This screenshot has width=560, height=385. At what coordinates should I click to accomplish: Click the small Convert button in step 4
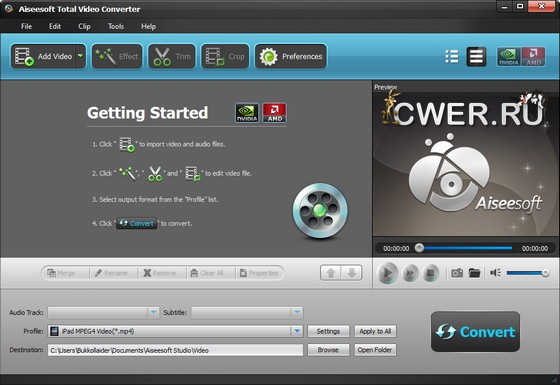point(136,223)
